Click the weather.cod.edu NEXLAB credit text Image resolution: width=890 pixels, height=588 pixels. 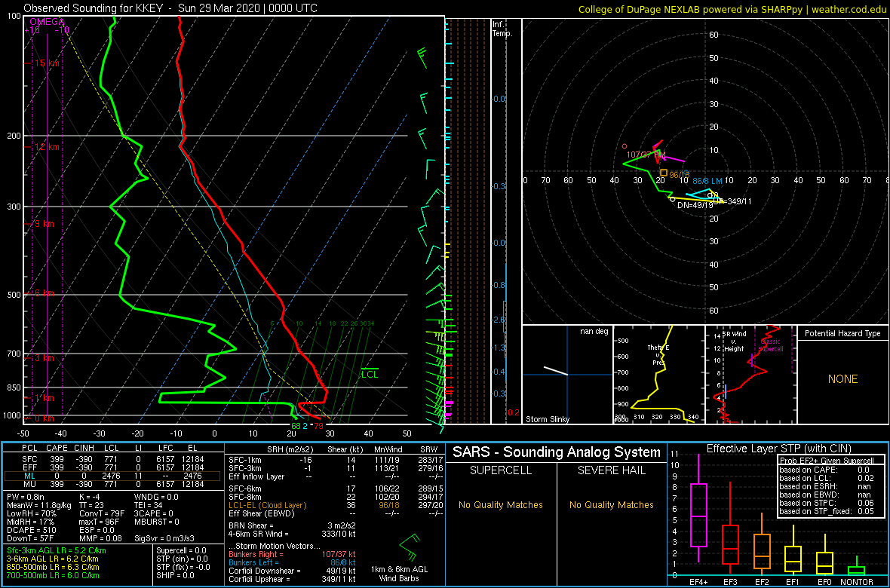[x=733, y=8]
